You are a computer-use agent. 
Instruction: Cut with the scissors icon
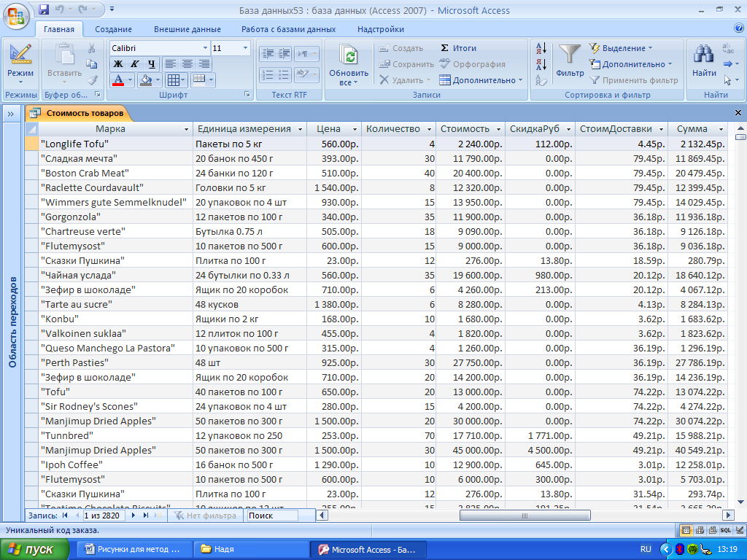tap(91, 48)
